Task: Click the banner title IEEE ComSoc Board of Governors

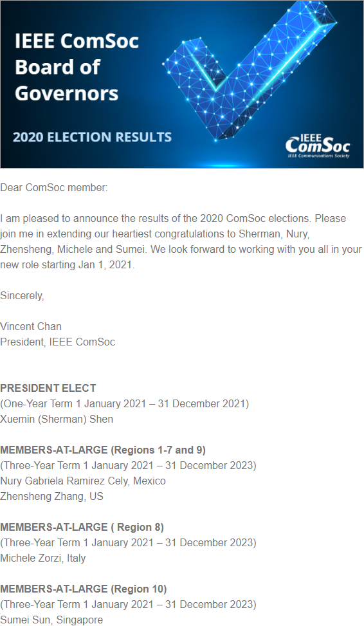Action: tap(77, 67)
